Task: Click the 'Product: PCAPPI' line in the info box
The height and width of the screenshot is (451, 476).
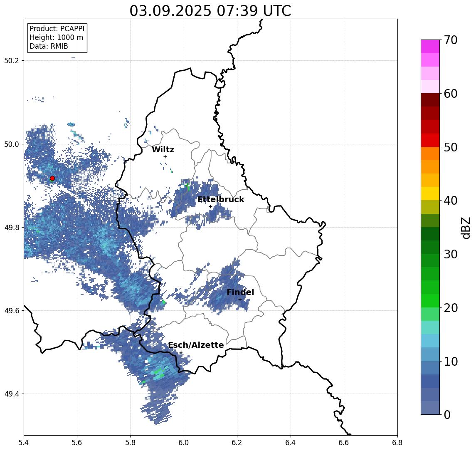Action: [x=57, y=29]
